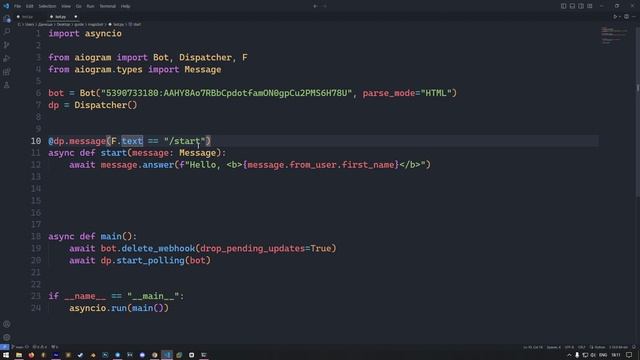The image size is (640, 360).
Task: Click 'delete_webhook' on line 19
Action: tap(158, 248)
